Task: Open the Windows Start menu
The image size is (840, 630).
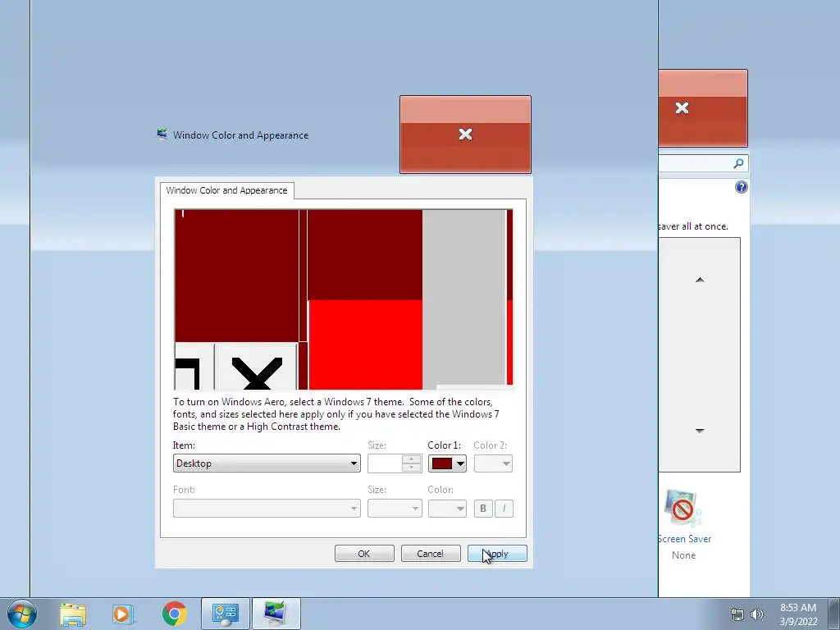Action: (x=21, y=614)
